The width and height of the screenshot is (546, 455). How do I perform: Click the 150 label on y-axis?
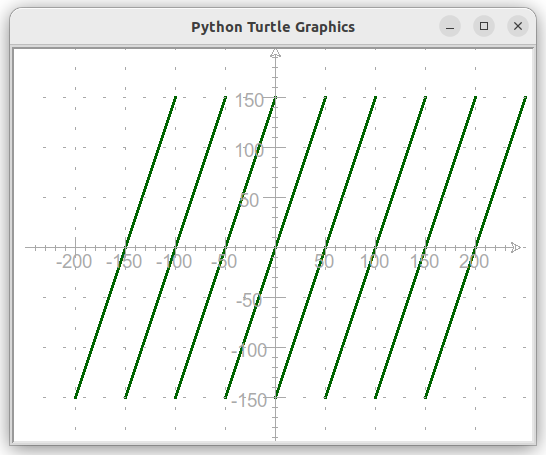pos(249,101)
